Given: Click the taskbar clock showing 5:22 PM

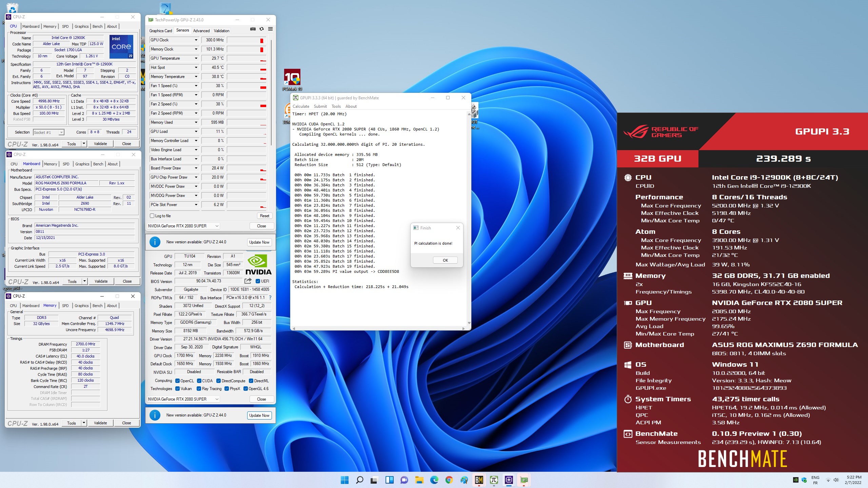Looking at the screenshot, I should click(x=853, y=480).
